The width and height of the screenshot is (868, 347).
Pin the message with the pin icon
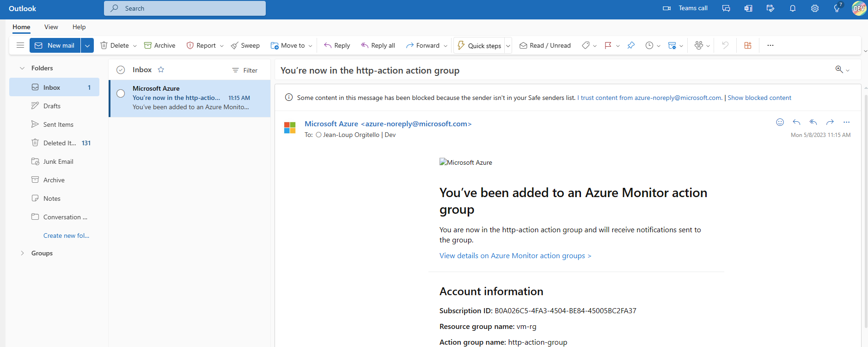631,45
